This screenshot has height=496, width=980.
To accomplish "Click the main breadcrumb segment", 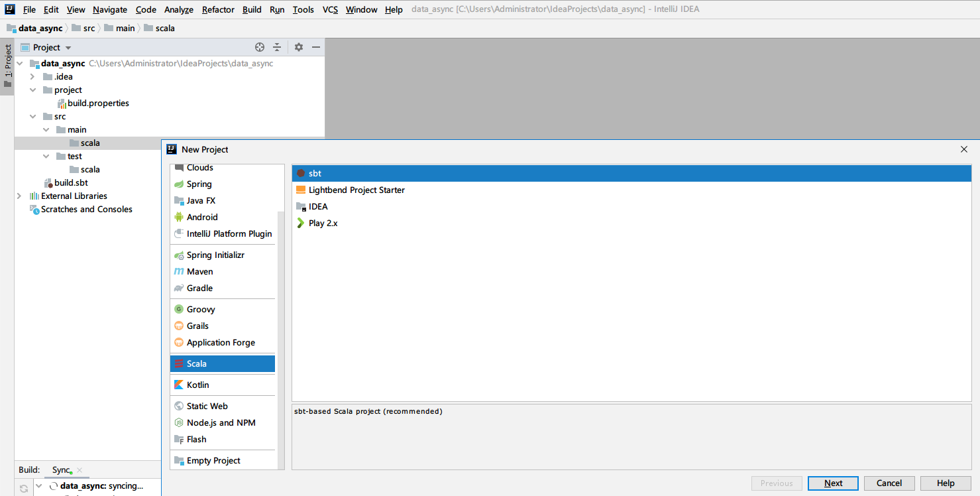I will pos(119,29).
